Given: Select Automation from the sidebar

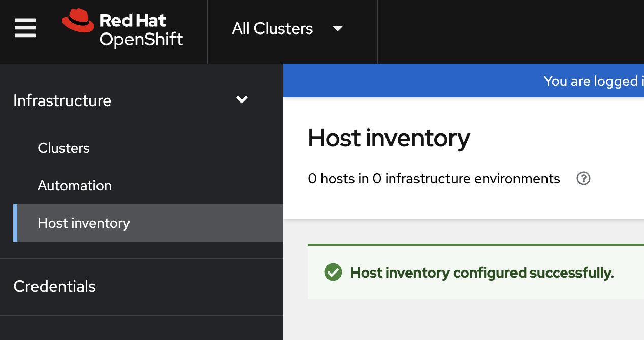Looking at the screenshot, I should click(74, 186).
